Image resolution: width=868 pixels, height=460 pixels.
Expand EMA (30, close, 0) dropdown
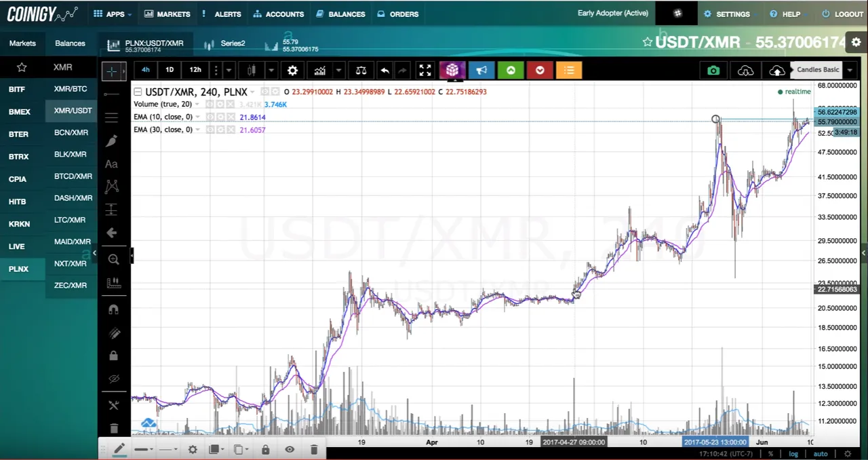click(x=197, y=130)
